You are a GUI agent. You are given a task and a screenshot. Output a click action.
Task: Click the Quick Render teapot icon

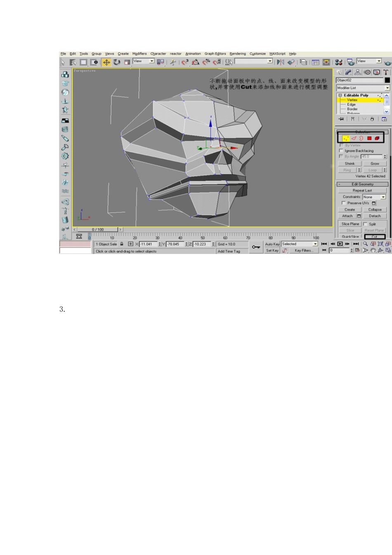(x=387, y=62)
